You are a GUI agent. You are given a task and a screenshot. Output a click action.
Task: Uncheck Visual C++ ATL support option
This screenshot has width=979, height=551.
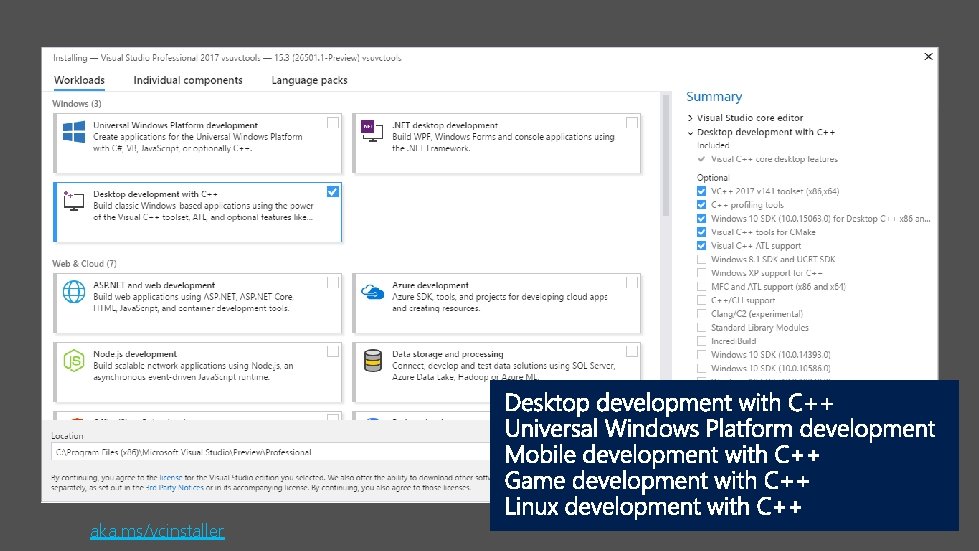pyautogui.click(x=701, y=246)
